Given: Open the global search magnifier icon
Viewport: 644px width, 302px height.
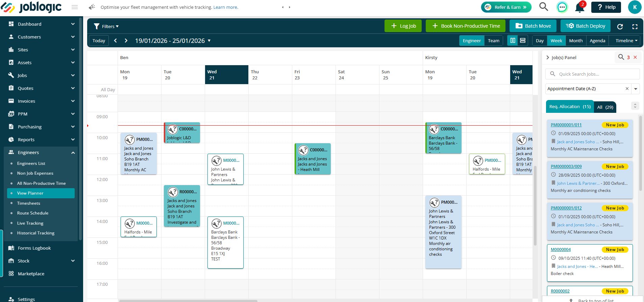Looking at the screenshot, I should pyautogui.click(x=543, y=7).
